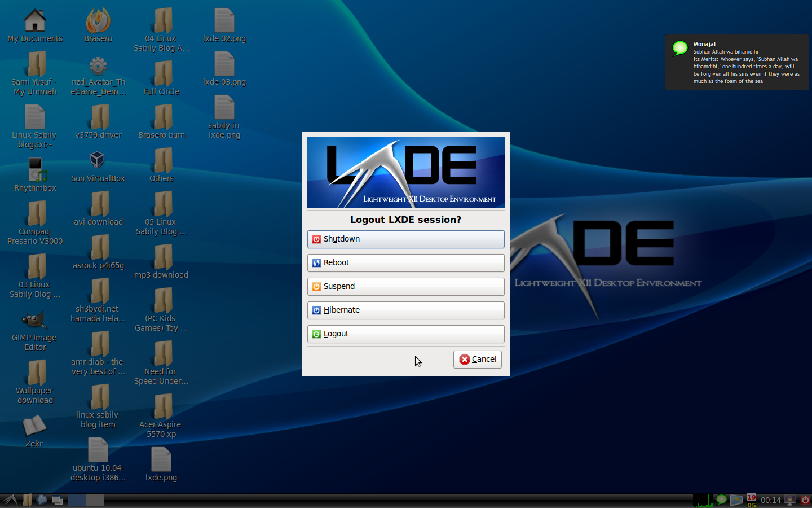Switch to the second workspace

point(94,500)
